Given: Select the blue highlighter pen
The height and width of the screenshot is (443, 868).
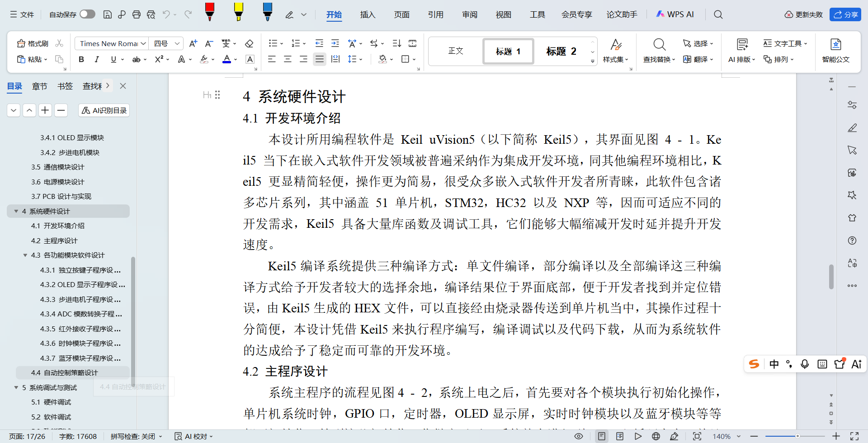Looking at the screenshot, I should point(267,12).
